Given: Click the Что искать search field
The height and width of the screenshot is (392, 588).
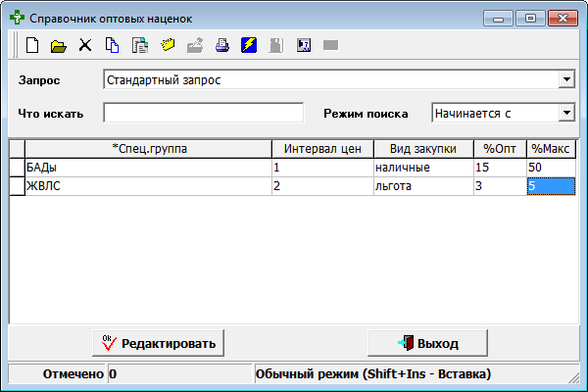Looking at the screenshot, I should pos(203,113).
